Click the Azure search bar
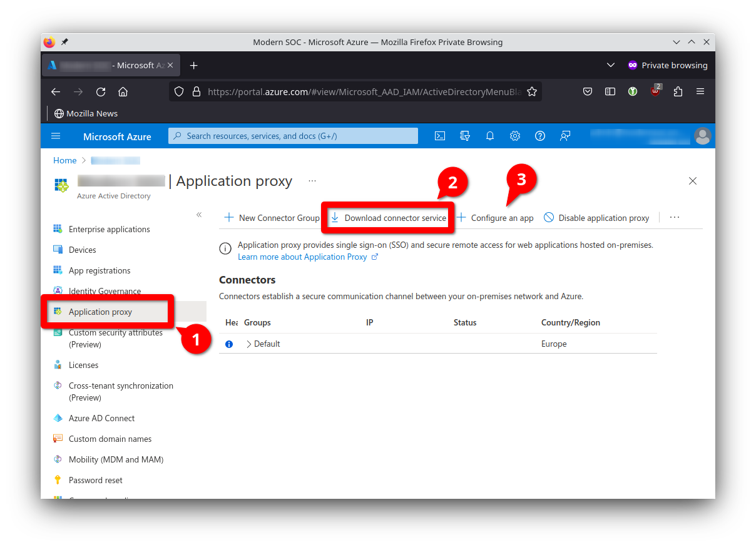This screenshot has width=756, height=547. tap(293, 136)
